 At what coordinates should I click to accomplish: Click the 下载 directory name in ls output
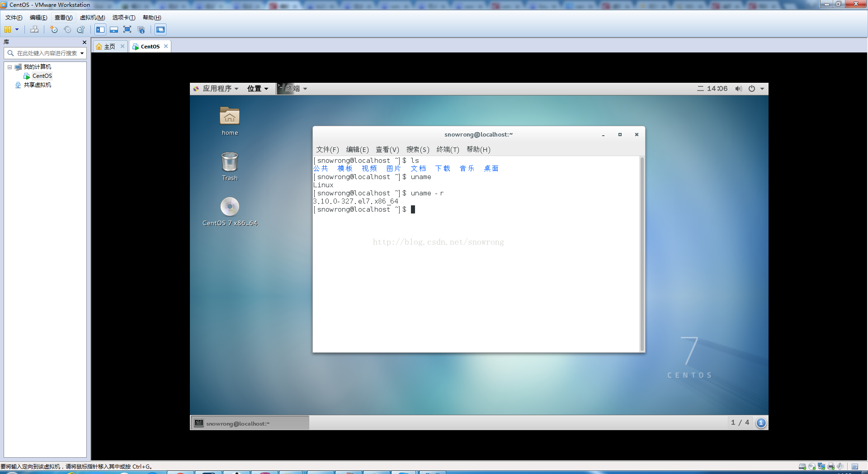point(443,169)
